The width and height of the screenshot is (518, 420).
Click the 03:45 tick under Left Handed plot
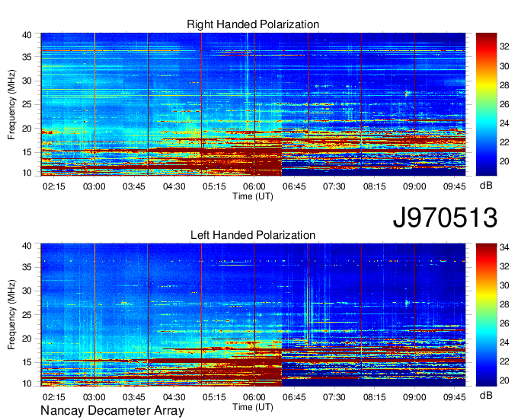134,397
